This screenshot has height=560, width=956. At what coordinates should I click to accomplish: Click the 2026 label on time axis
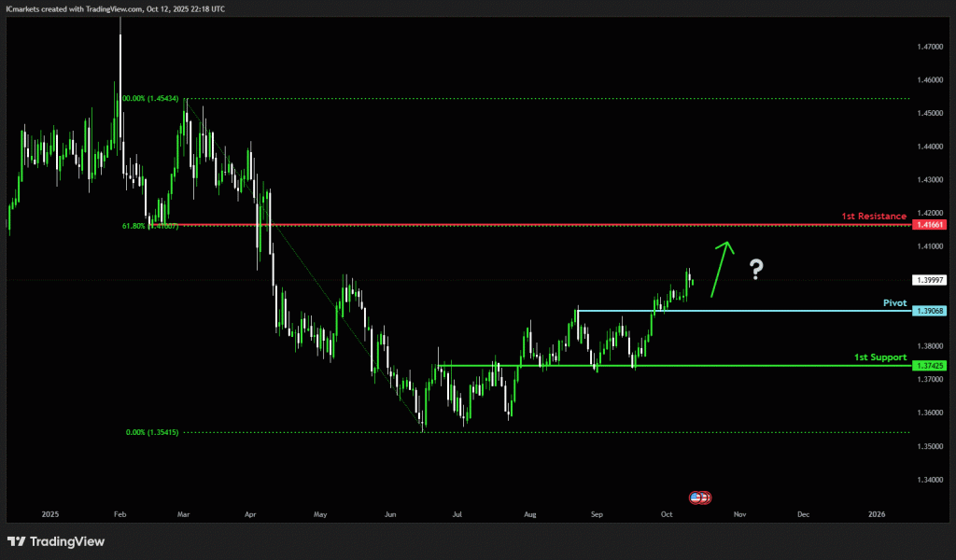877,514
